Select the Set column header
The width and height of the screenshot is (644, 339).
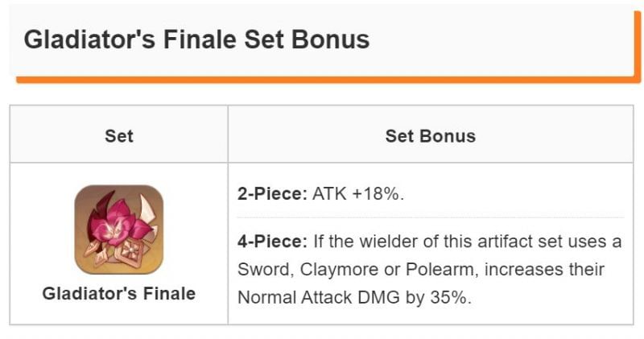119,135
